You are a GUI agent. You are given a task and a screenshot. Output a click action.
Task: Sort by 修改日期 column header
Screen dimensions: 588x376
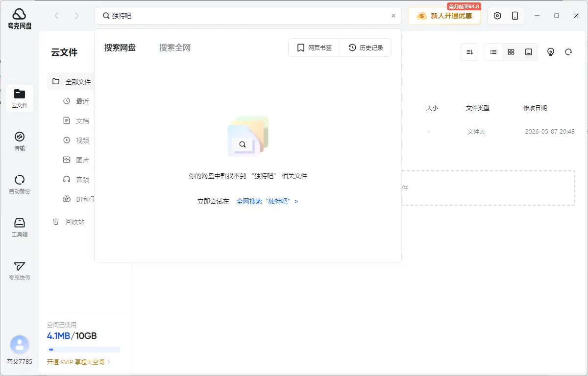pyautogui.click(x=535, y=108)
